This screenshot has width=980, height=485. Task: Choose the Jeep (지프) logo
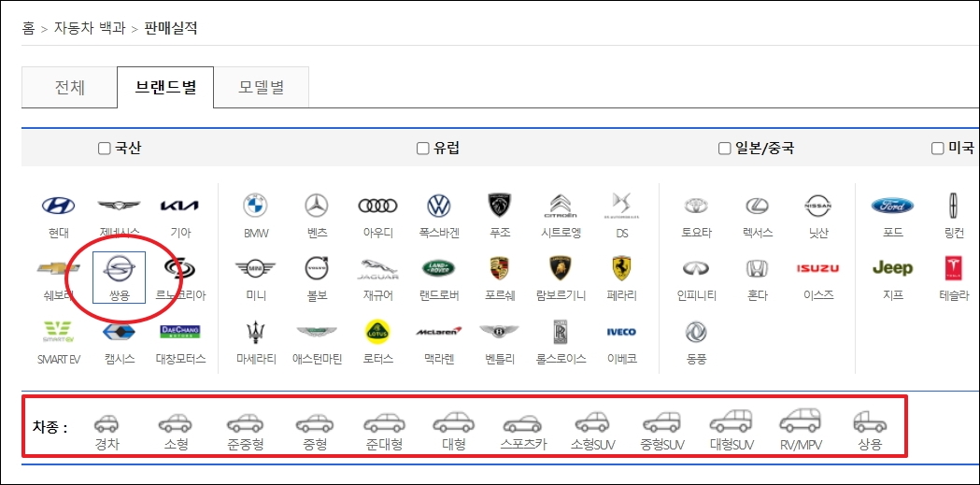coord(892,269)
